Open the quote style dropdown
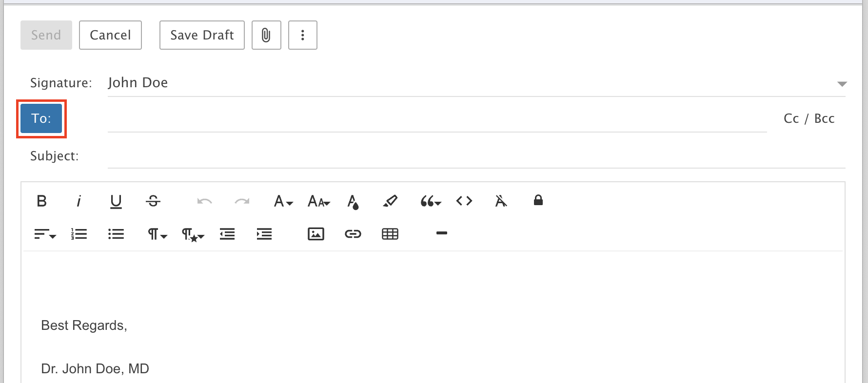 [x=431, y=201]
